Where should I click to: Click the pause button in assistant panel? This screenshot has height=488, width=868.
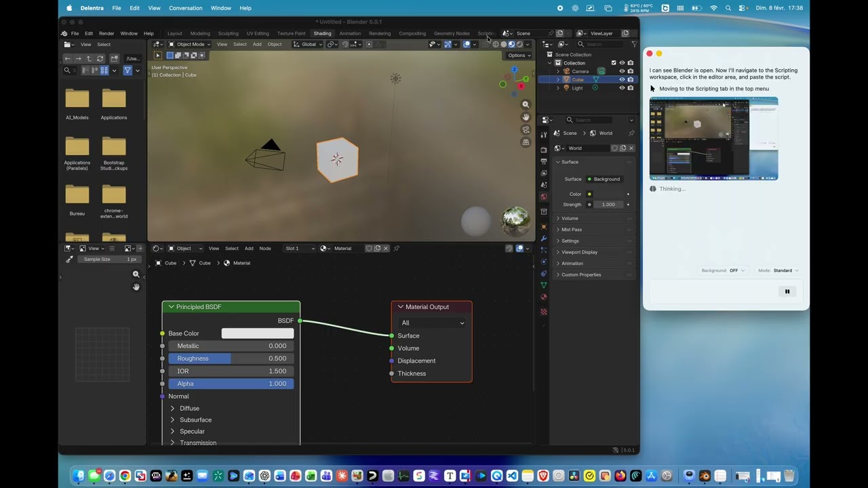pyautogui.click(x=787, y=291)
